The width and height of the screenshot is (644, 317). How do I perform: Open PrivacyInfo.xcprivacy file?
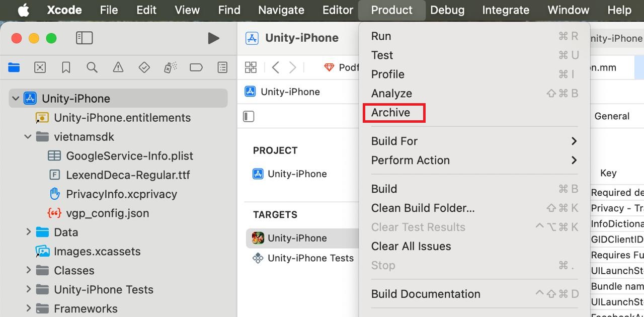[x=121, y=194]
